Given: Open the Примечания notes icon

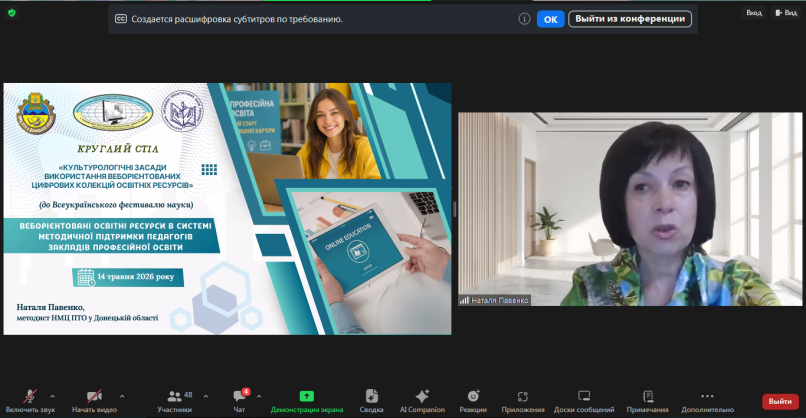Looking at the screenshot, I should (x=648, y=396).
